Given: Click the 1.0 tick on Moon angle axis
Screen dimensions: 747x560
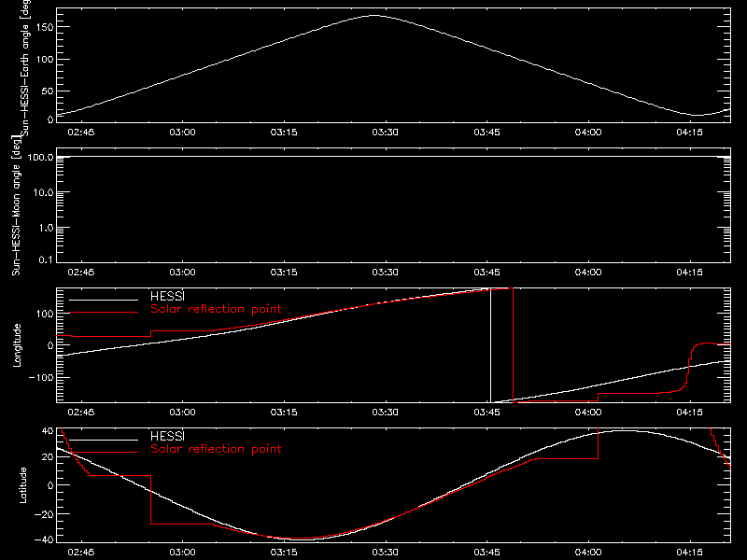Looking at the screenshot, I should click(x=46, y=228).
